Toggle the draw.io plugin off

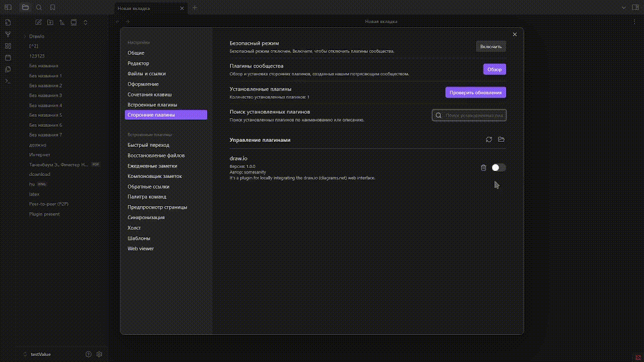pos(498,167)
